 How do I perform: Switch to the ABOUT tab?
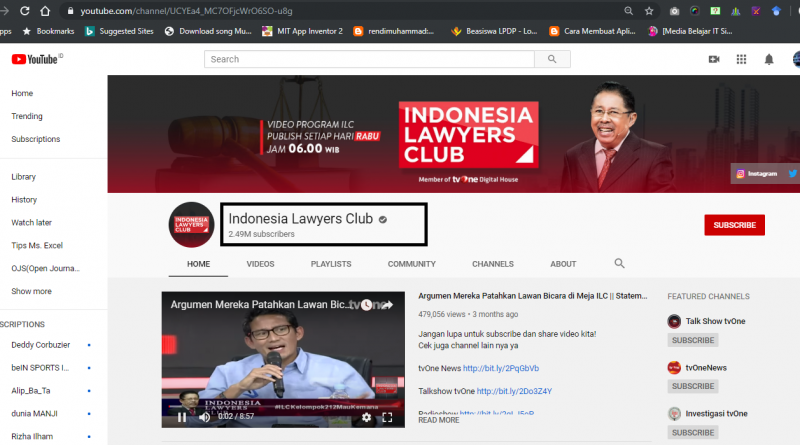pyautogui.click(x=563, y=264)
